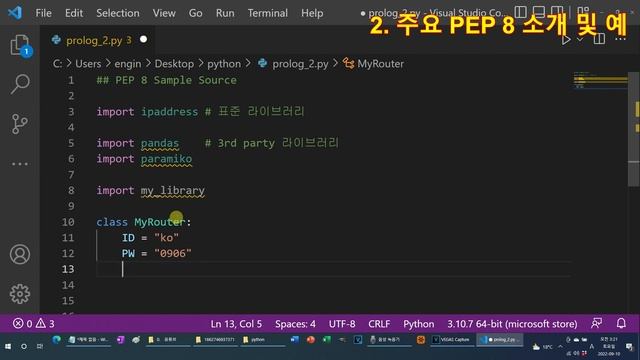Open Task View on the taskbar
This screenshot has width=640, height=360.
tap(40, 347)
